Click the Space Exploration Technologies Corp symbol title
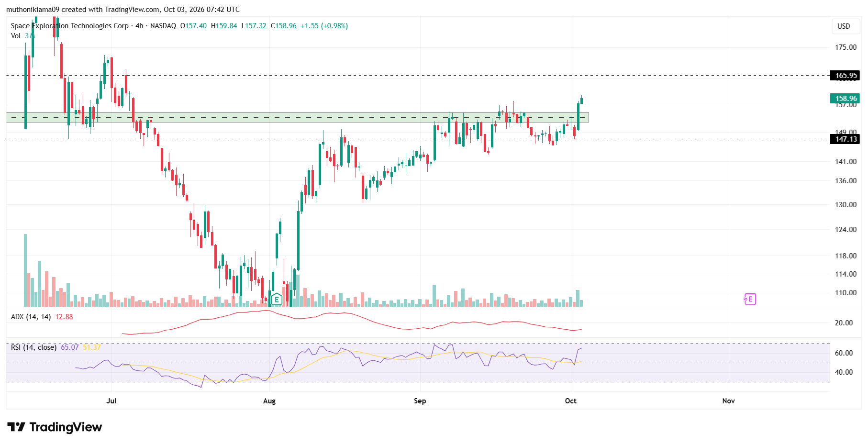Screen dimensions: 868x445 click(x=70, y=26)
